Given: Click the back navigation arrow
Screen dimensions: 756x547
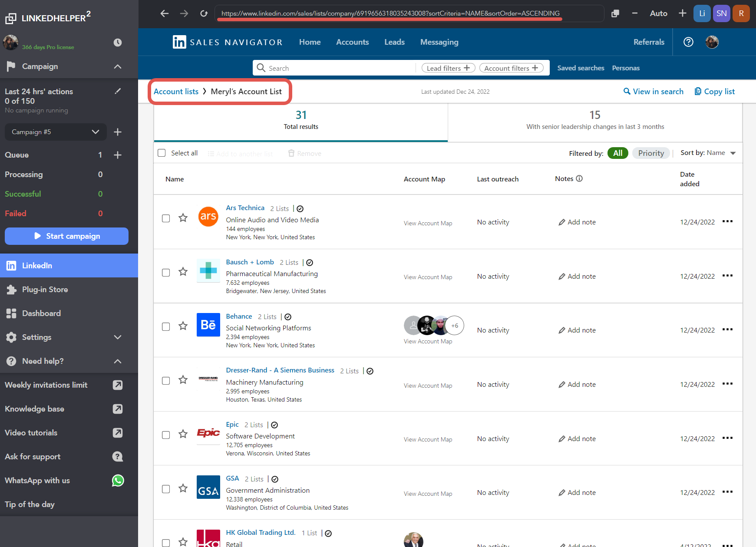Looking at the screenshot, I should coord(164,13).
